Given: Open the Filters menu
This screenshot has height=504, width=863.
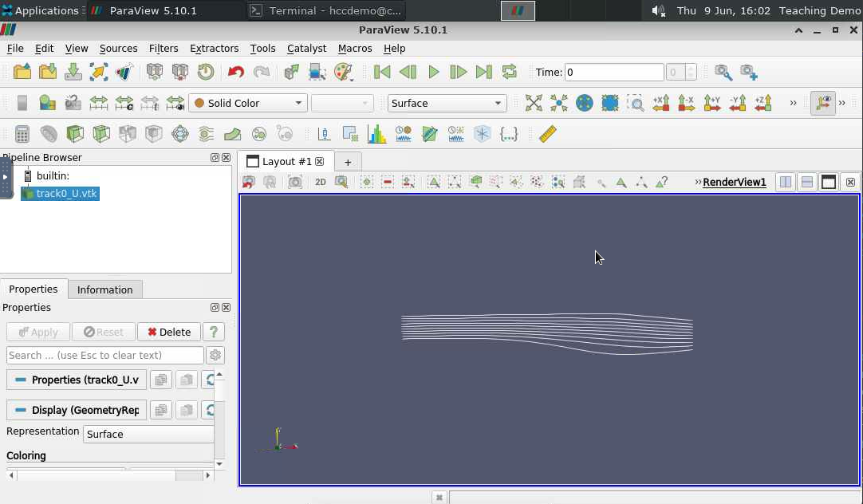Looking at the screenshot, I should point(164,48).
